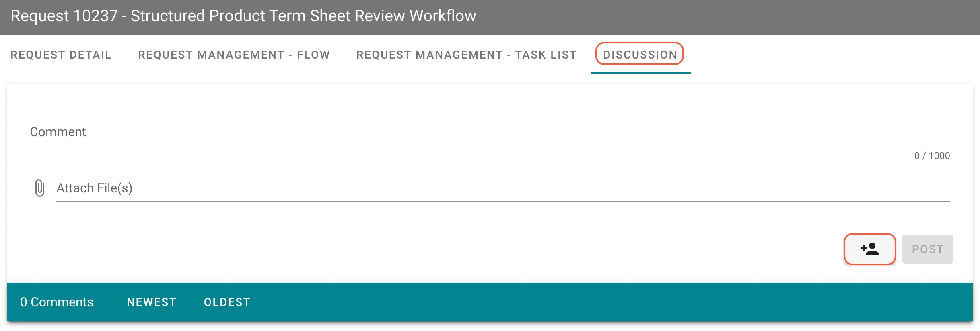The width and height of the screenshot is (980, 331).
Task: Click the Discussion tab underline indicator
Action: (x=640, y=73)
